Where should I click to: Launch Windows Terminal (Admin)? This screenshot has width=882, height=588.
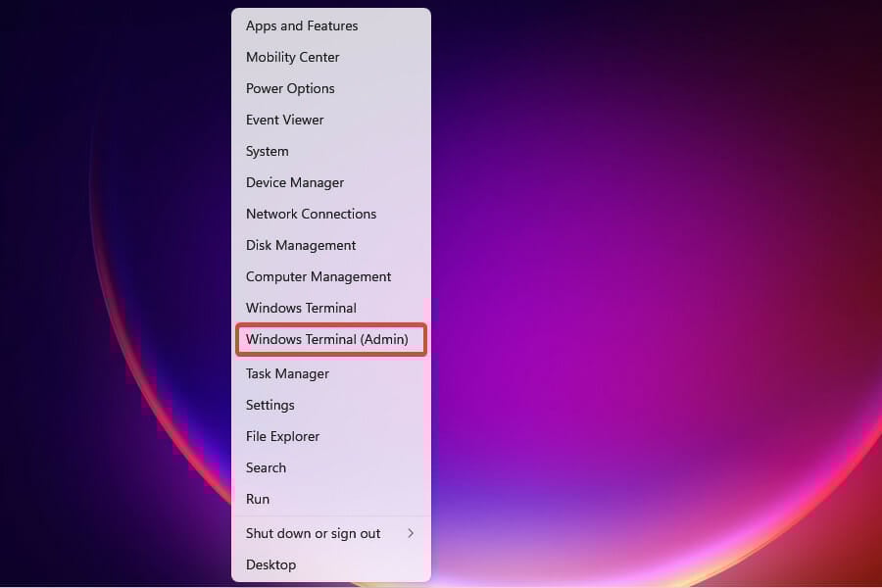331,339
